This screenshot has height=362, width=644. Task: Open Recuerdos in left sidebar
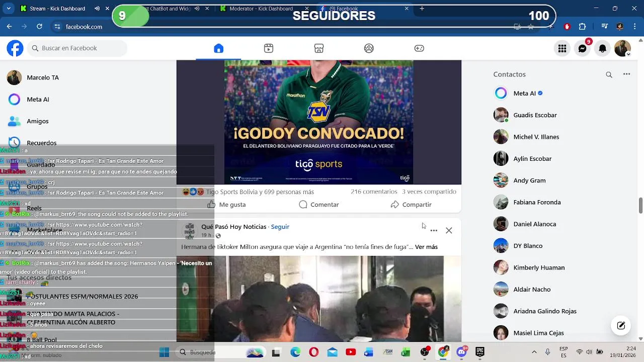(x=33, y=142)
